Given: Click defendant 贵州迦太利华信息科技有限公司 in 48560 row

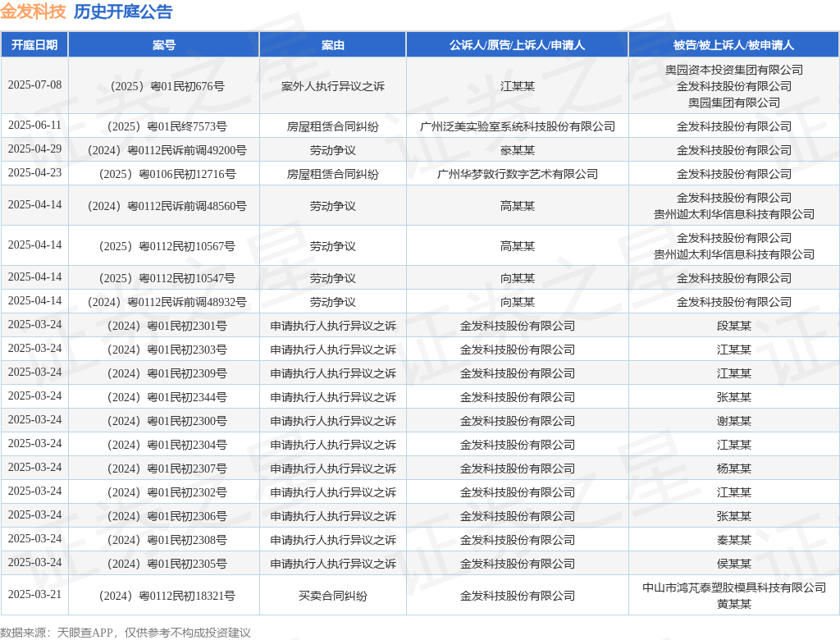Looking at the screenshot, I should pyautogui.click(x=733, y=214).
